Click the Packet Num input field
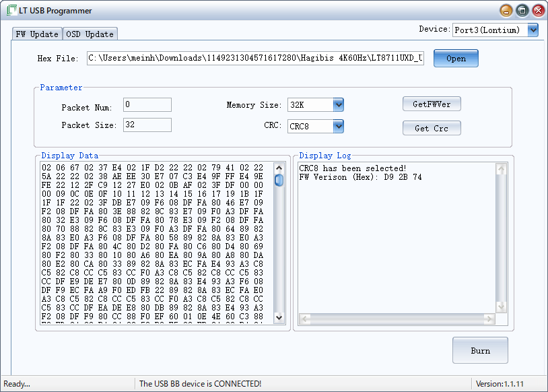548x392 pixels. pos(147,104)
